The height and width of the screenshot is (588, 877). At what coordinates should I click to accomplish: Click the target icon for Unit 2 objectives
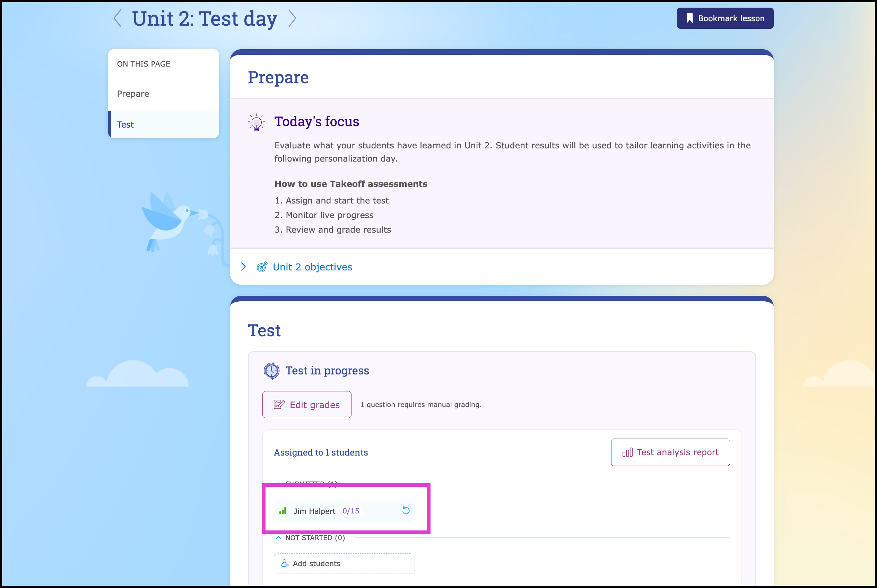pyautogui.click(x=262, y=267)
